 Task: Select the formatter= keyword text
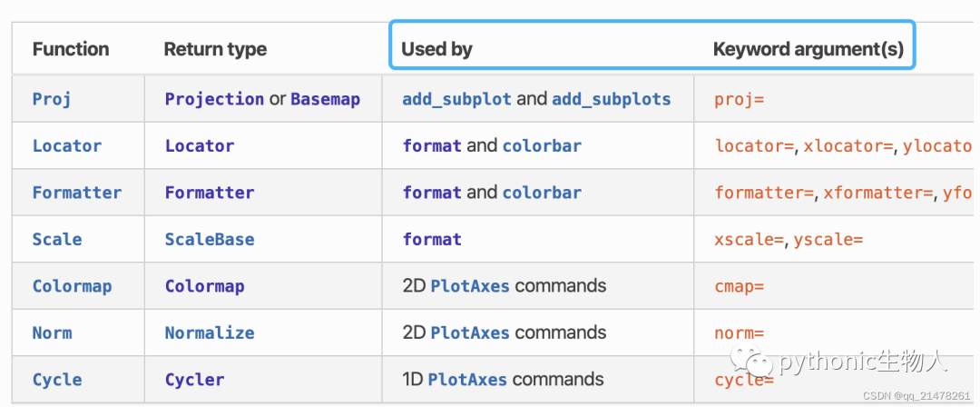coord(764,193)
